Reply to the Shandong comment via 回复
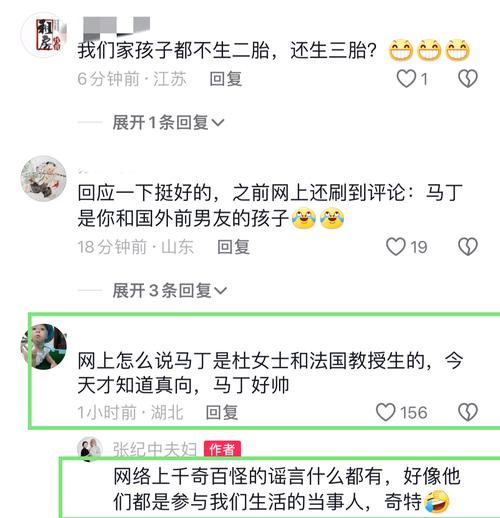500x518 pixels. (233, 247)
